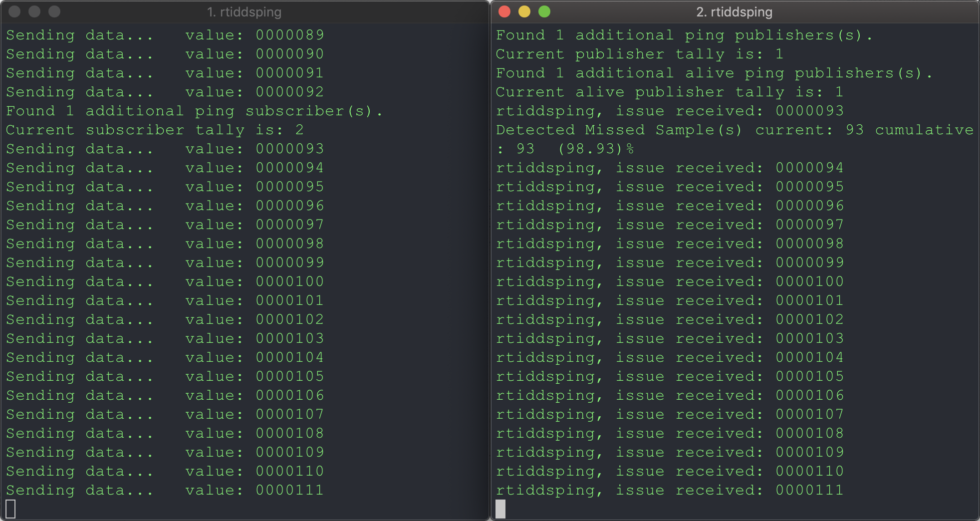Close the active '2. rtiddsping' terminal window
The width and height of the screenshot is (980, 521).
(504, 11)
